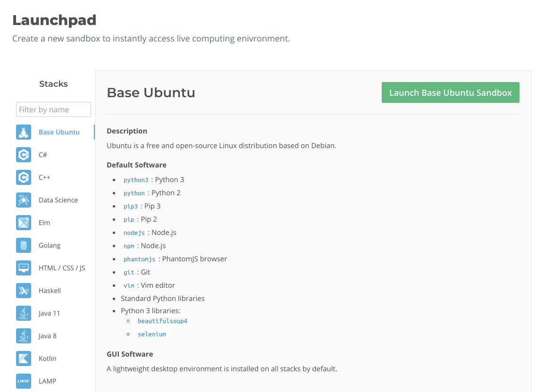
Task: Click the git code label
Action: pyautogui.click(x=129, y=273)
